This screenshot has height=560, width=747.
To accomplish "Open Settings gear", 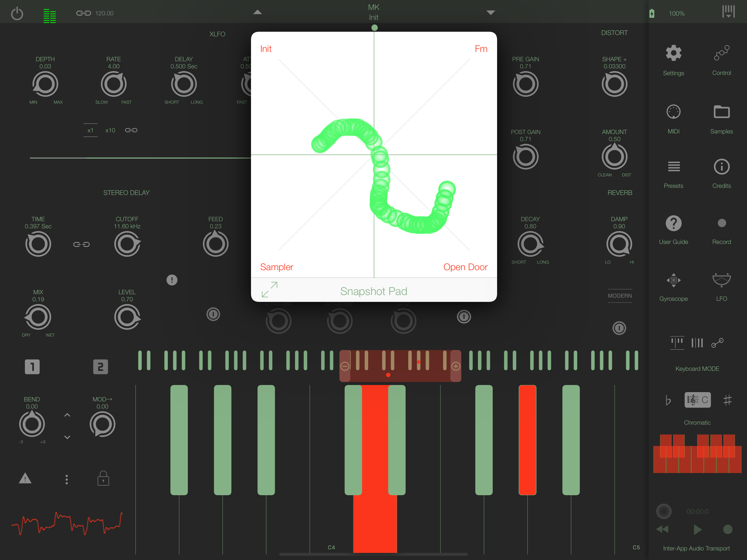I will point(673,53).
